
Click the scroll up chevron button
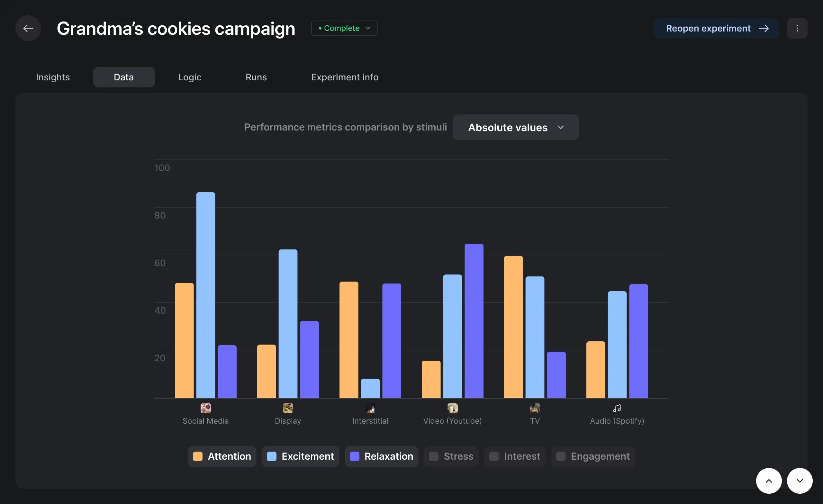(x=769, y=481)
